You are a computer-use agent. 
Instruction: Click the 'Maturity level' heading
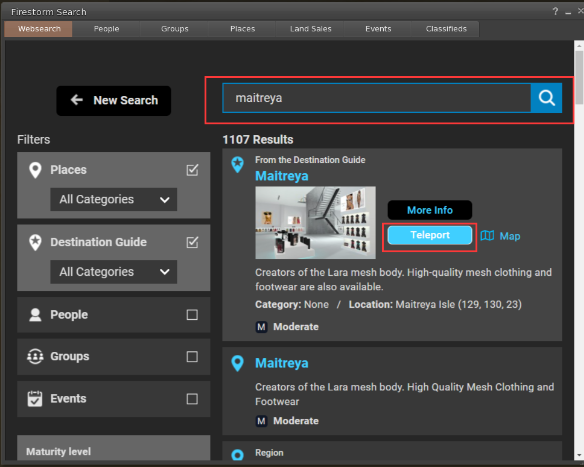point(58,452)
